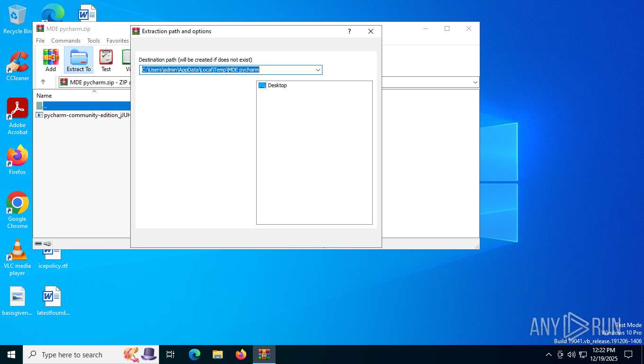The width and height of the screenshot is (644, 364).
Task: Open the Commands menu
Action: coord(66,41)
